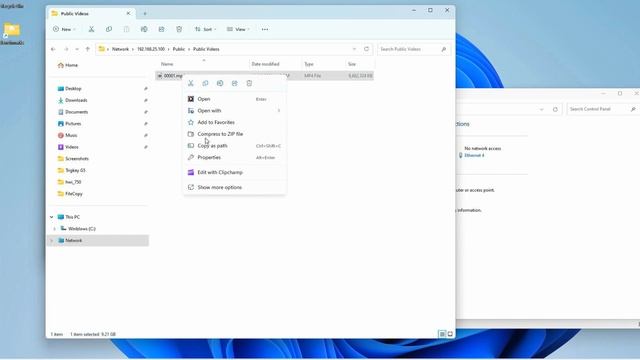Go back with the Back arrow
The image size is (640, 360).
[53, 49]
